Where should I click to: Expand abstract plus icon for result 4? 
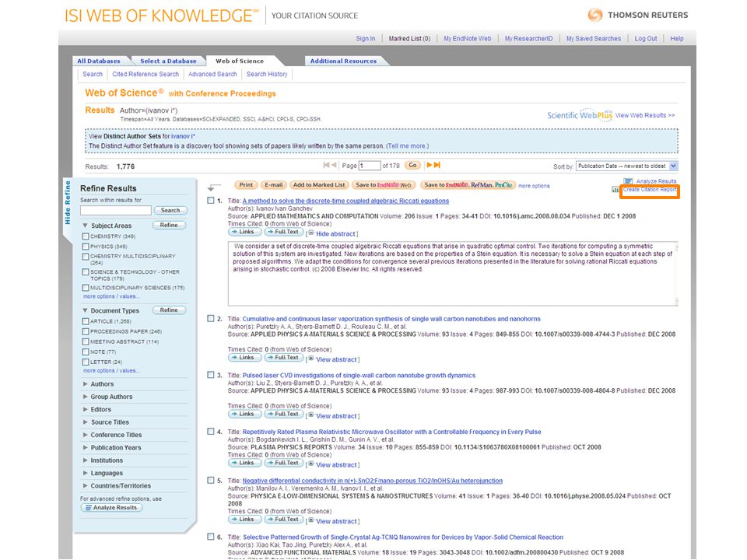coord(311,464)
